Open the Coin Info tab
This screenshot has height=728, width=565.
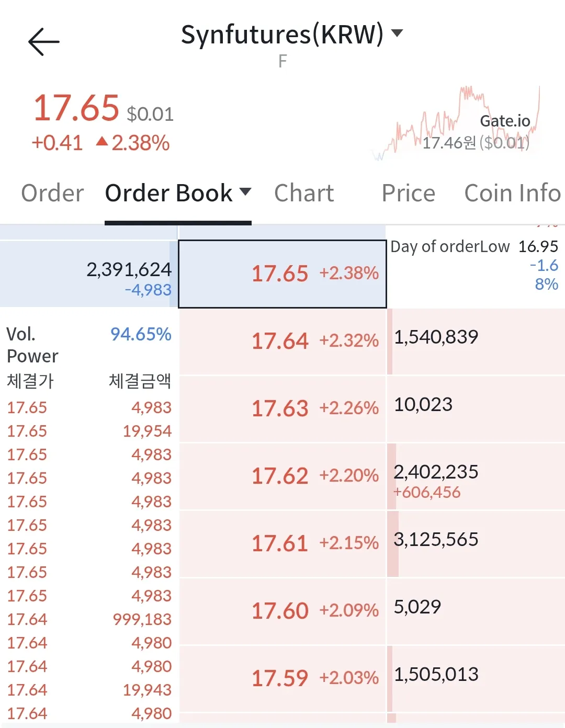click(x=512, y=193)
